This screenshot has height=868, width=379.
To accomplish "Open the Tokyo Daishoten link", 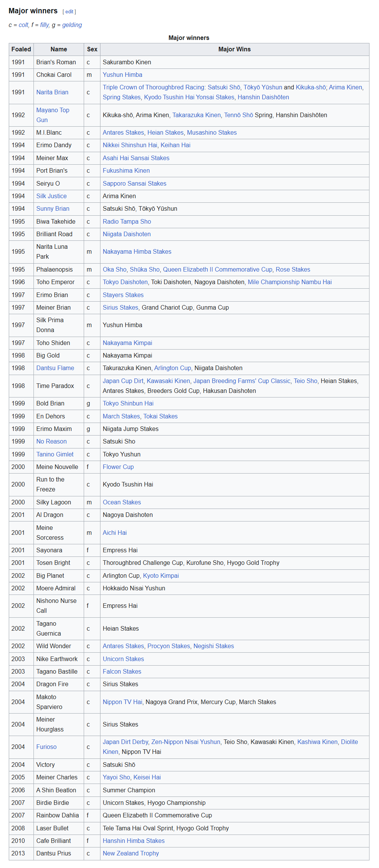I will pyautogui.click(x=125, y=282).
